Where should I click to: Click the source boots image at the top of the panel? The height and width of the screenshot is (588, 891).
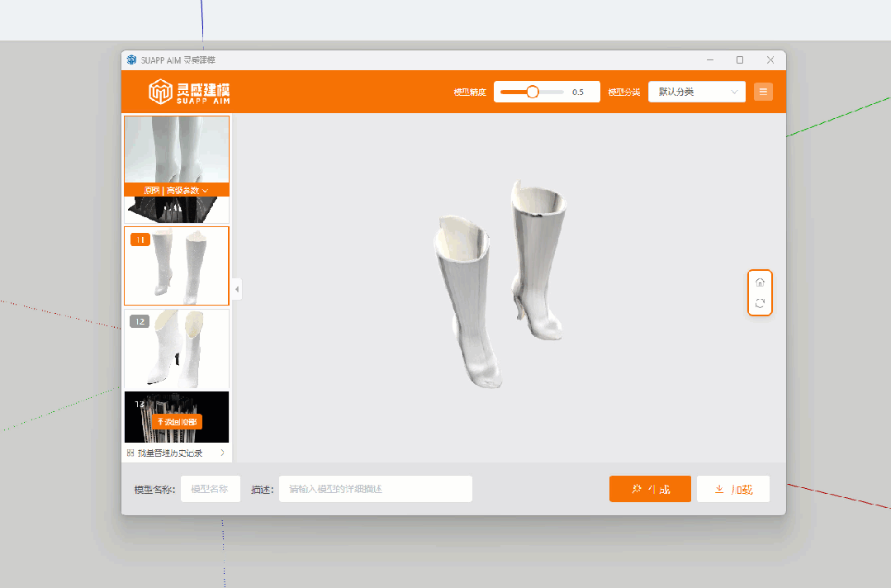(x=177, y=149)
